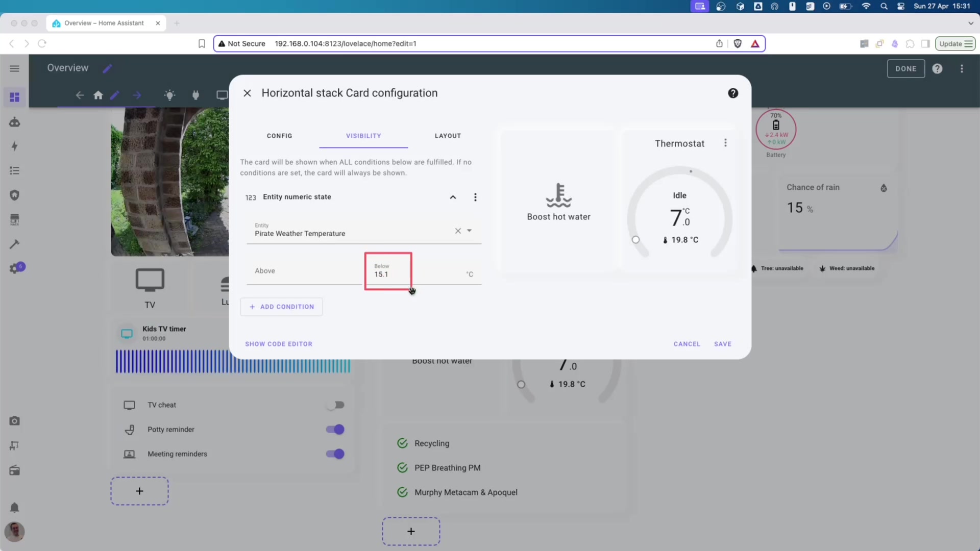The width and height of the screenshot is (980, 551).
Task: Turn off Meeting reminders
Action: tap(334, 454)
